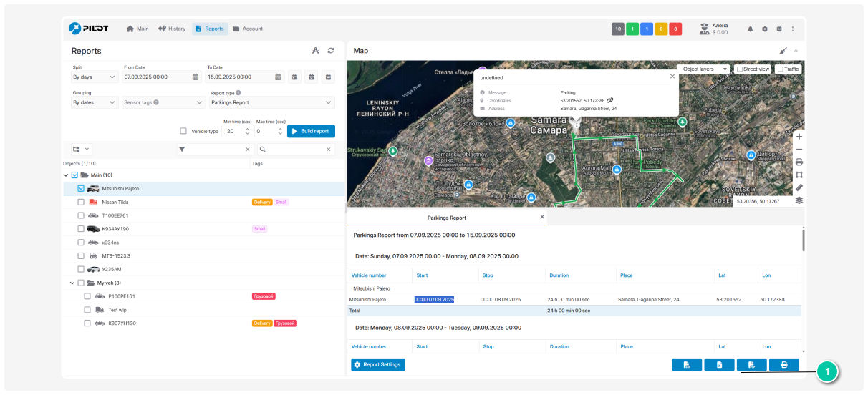Click the map clear brush icon
Viewport: 868px width, 395px height.
(x=783, y=51)
